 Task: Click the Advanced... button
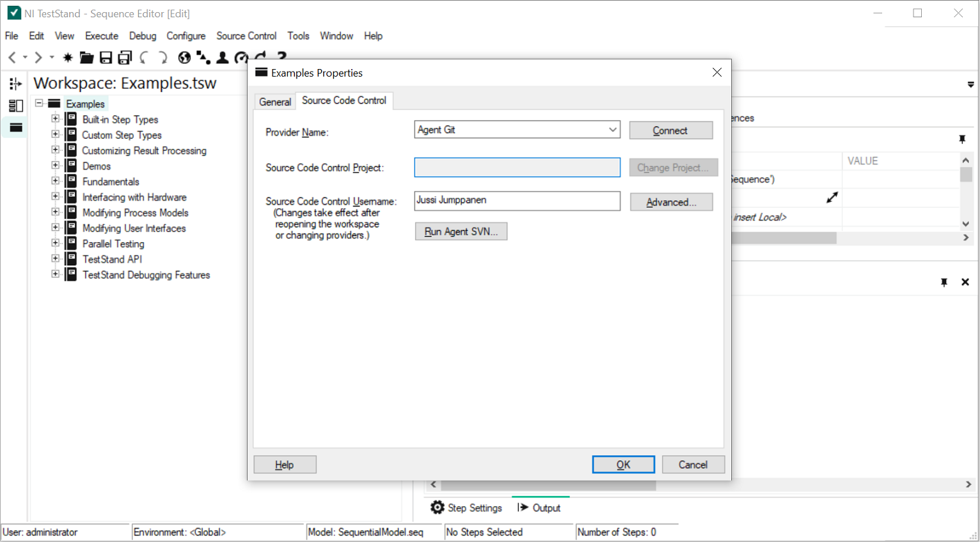pyautogui.click(x=671, y=202)
